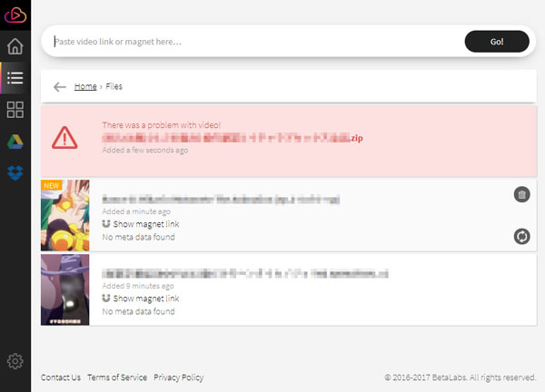Screen dimensions: 545x392
Task: Open the Home page from the sidebar
Action: (15, 46)
